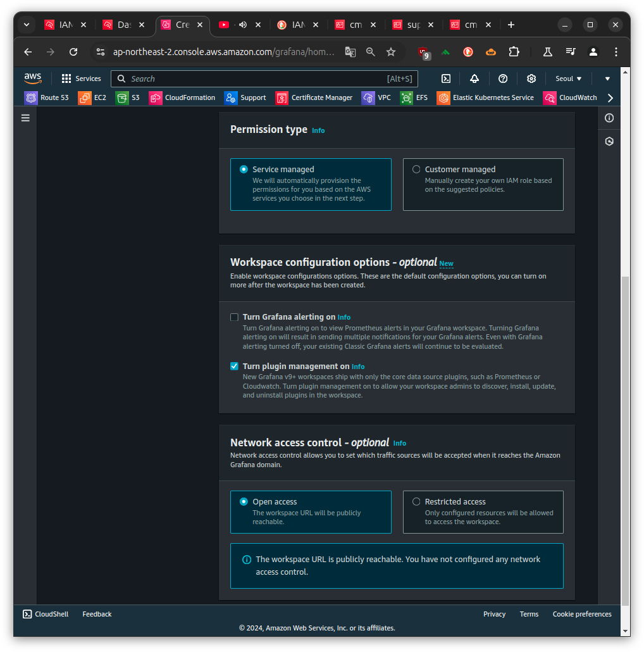Open the AWS help question mark icon
Image resolution: width=644 pixels, height=652 pixels.
click(x=503, y=78)
